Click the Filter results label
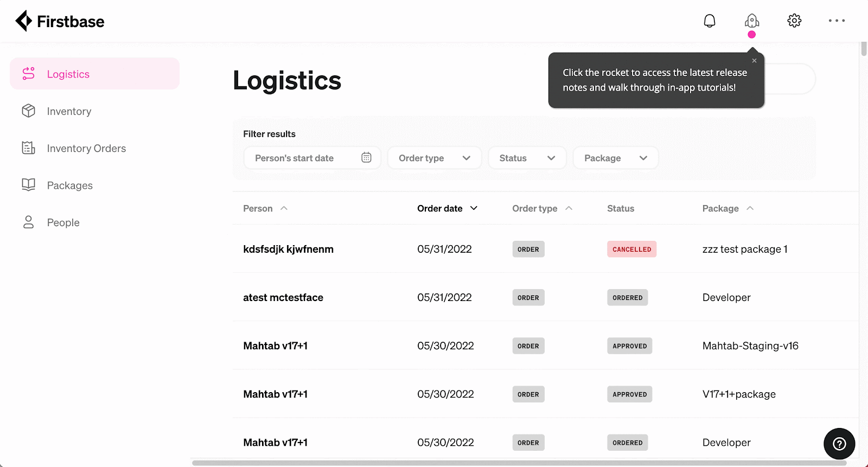 tap(269, 133)
